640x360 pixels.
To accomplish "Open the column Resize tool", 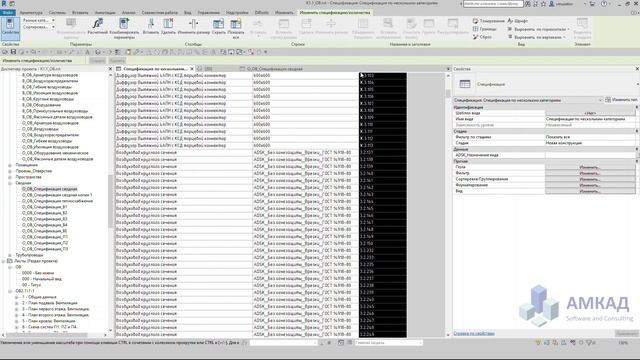I will click(193, 27).
